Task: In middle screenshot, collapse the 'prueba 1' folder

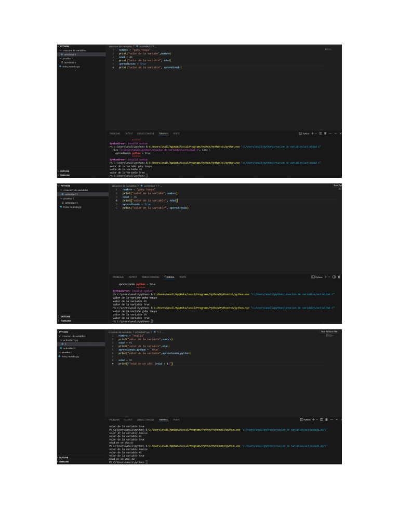Action: click(68, 198)
